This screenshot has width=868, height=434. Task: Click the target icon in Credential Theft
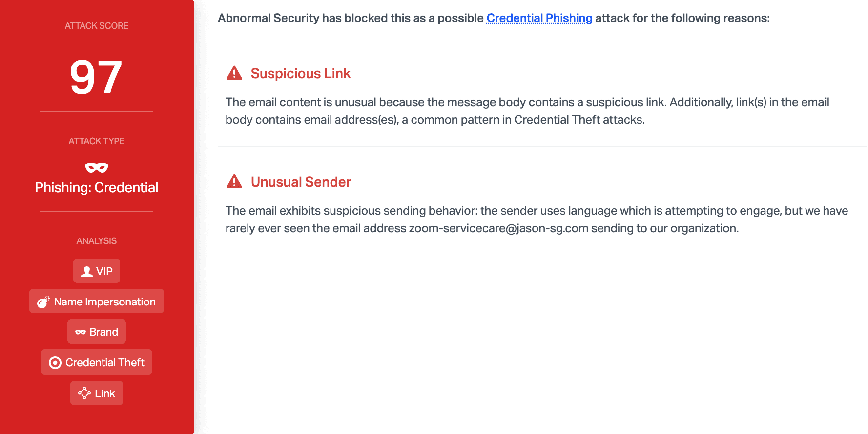pos(55,363)
